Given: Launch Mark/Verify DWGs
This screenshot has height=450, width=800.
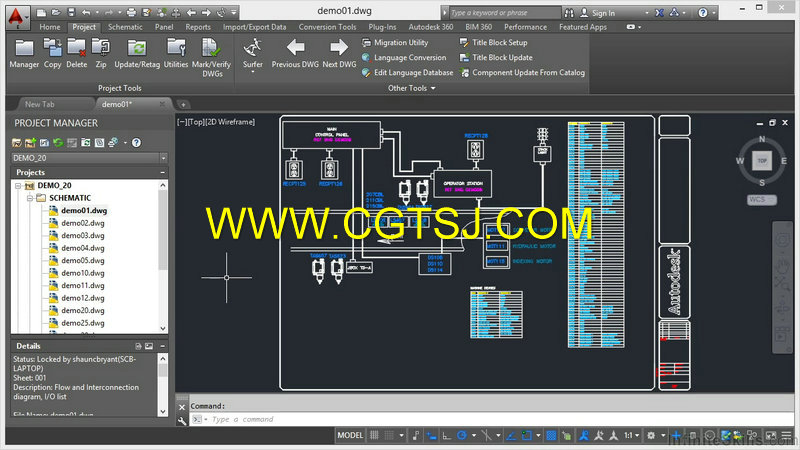Looking at the screenshot, I should click(x=211, y=58).
